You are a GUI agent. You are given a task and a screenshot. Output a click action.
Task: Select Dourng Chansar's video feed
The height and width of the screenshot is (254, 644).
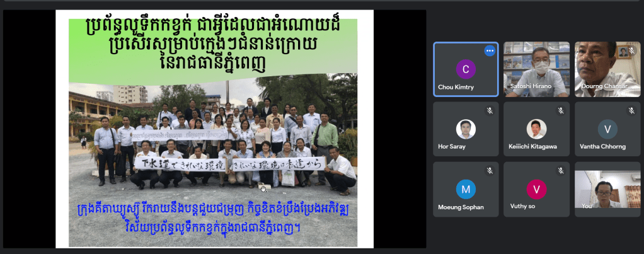pos(607,69)
